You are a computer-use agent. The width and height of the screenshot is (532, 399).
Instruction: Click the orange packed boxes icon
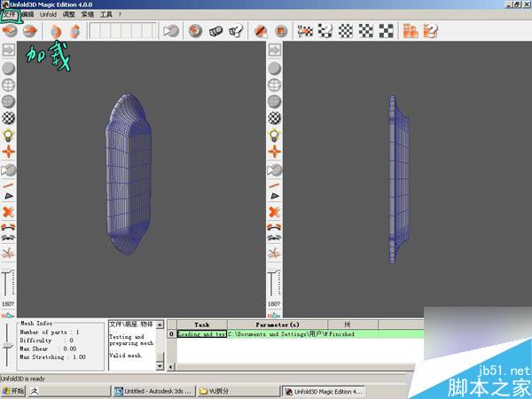click(x=411, y=31)
